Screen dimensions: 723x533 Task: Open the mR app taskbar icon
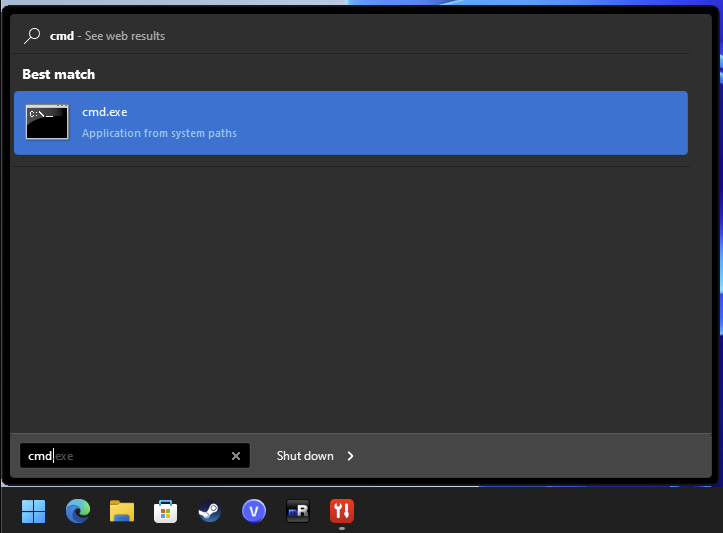(x=298, y=511)
